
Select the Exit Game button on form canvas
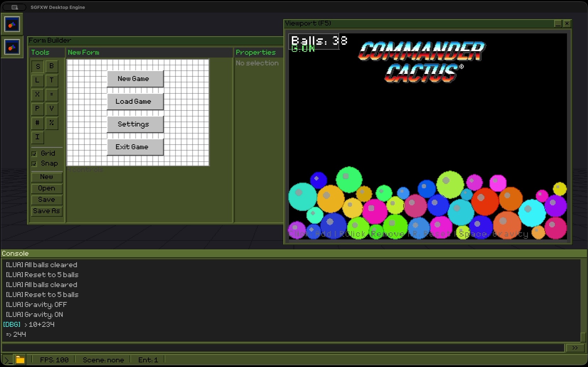[x=135, y=147]
